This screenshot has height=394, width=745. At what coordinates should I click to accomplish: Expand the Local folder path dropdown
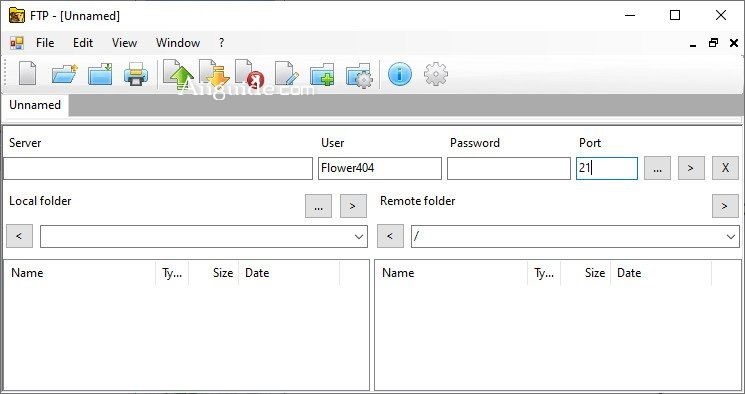tap(359, 236)
